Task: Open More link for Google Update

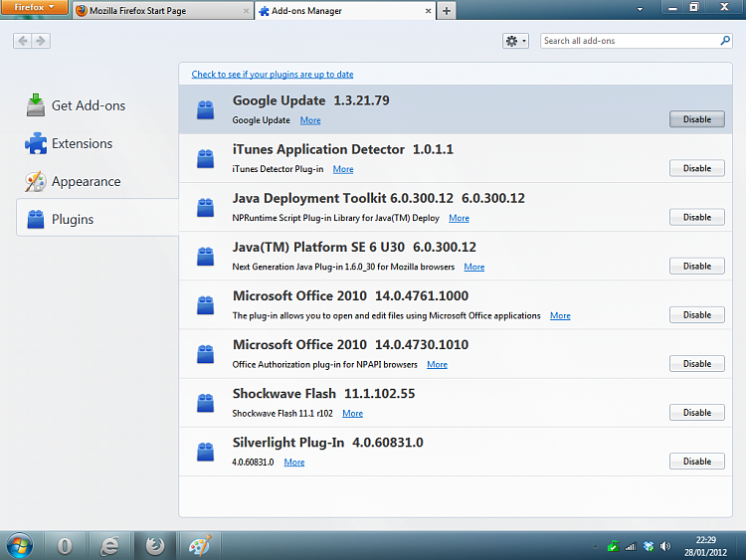Action: 310,120
